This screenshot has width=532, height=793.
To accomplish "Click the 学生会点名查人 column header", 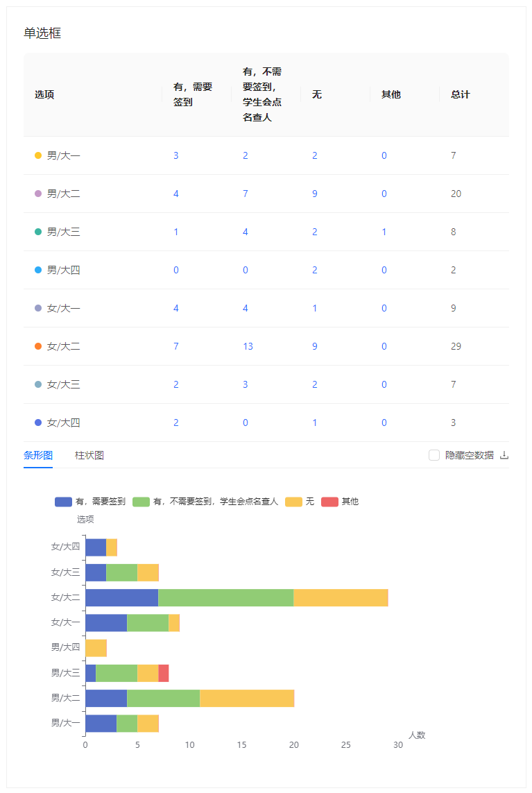I will coord(262,94).
